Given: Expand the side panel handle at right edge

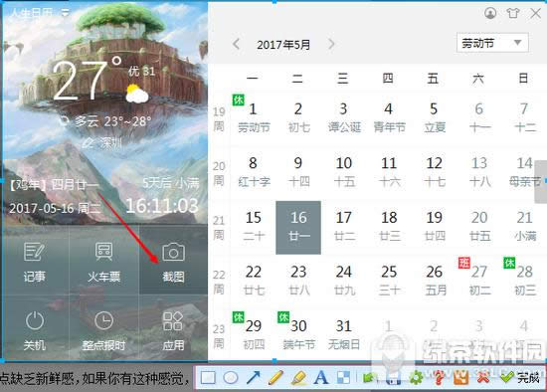Looking at the screenshot, I should (x=541, y=181).
